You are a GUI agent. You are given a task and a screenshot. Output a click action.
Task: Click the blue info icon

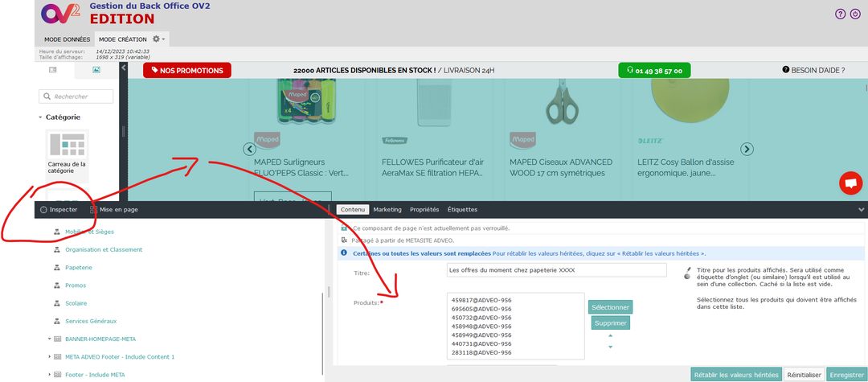click(344, 253)
